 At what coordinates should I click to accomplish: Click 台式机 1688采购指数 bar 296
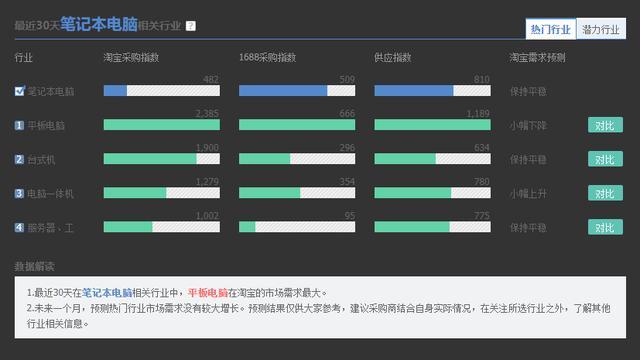pos(297,159)
